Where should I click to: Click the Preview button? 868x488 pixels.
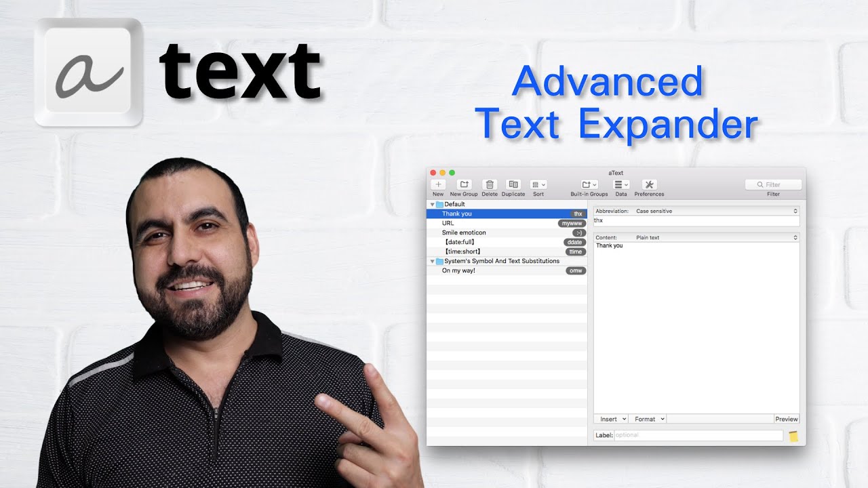[787, 419]
